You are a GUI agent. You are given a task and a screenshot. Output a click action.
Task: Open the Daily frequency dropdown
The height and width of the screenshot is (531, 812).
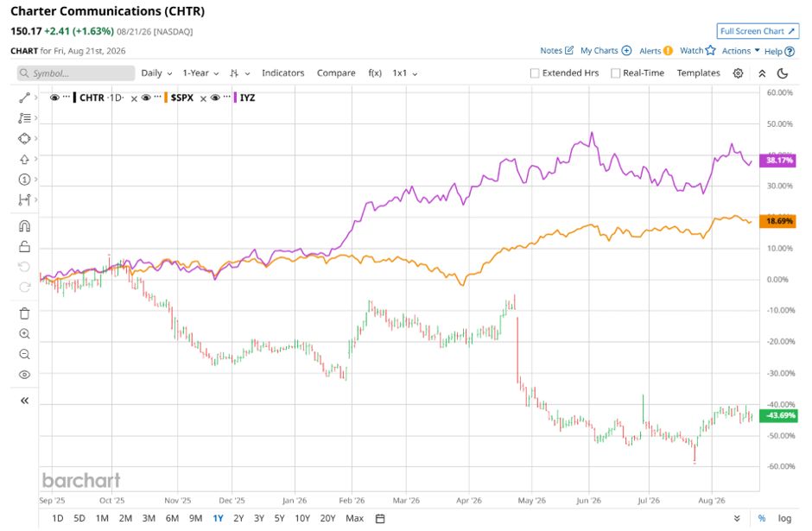[156, 73]
